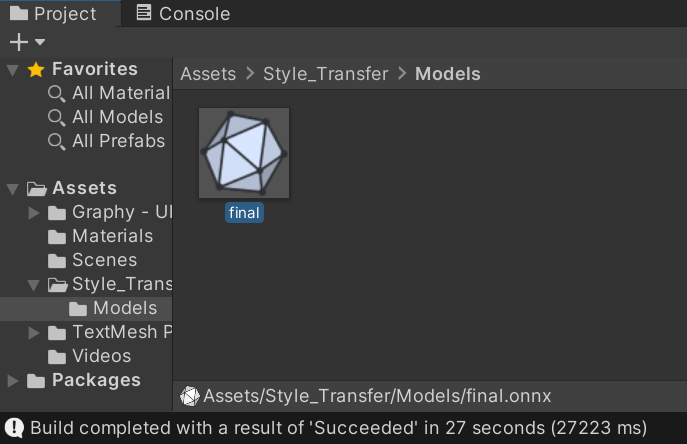The height and width of the screenshot is (444, 687).
Task: Select the Scenes folder icon
Action: coord(58,260)
